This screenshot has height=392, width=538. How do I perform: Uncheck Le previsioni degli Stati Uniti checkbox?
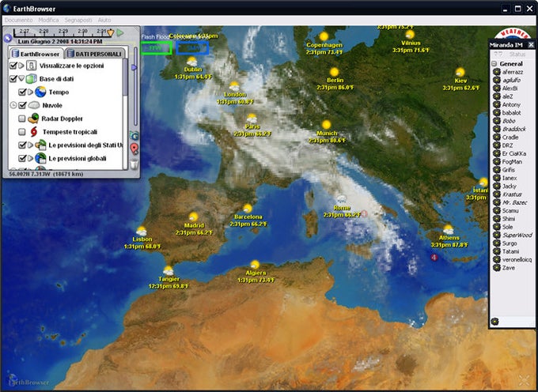coord(22,145)
